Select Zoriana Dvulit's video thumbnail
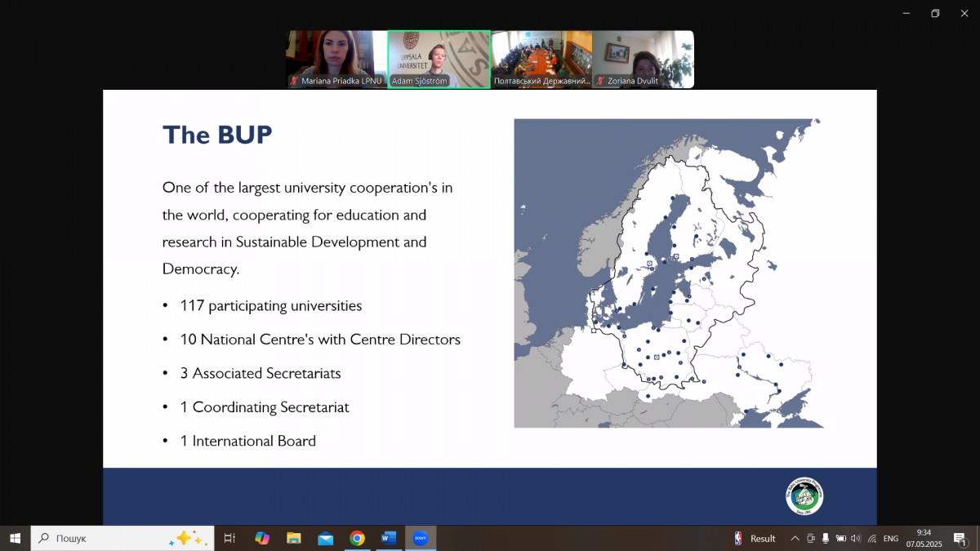 tap(643, 59)
